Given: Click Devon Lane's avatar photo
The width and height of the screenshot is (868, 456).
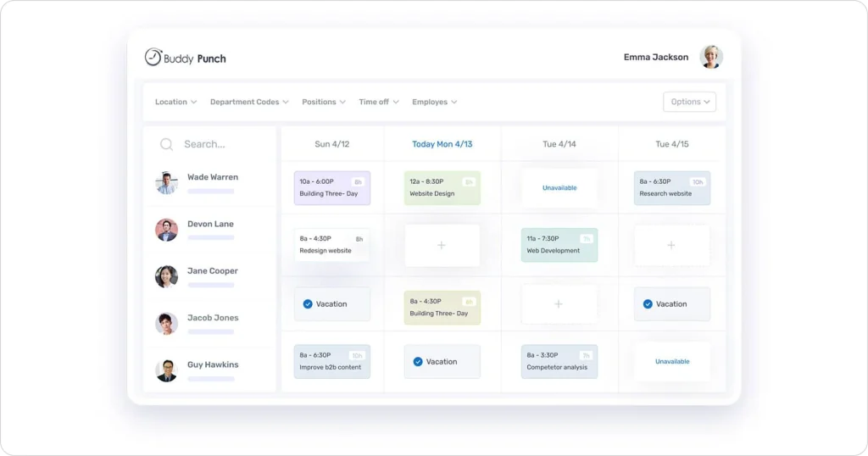Looking at the screenshot, I should click(x=166, y=230).
